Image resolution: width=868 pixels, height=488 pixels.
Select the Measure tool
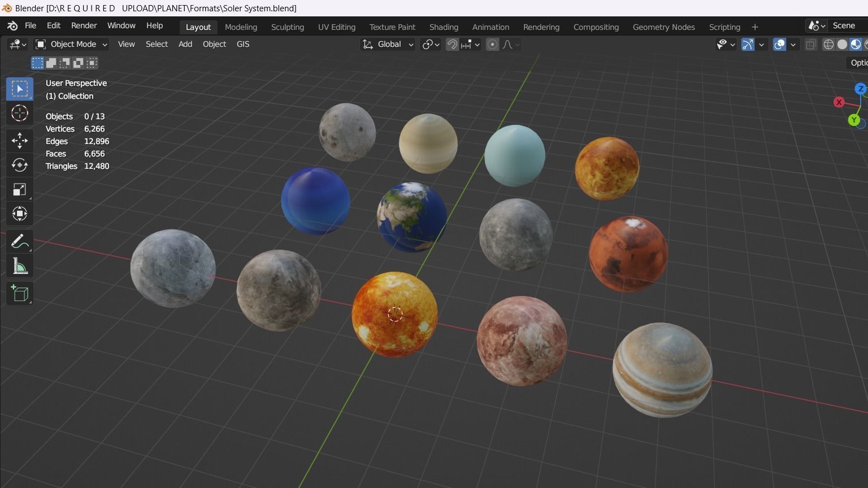coord(20,266)
